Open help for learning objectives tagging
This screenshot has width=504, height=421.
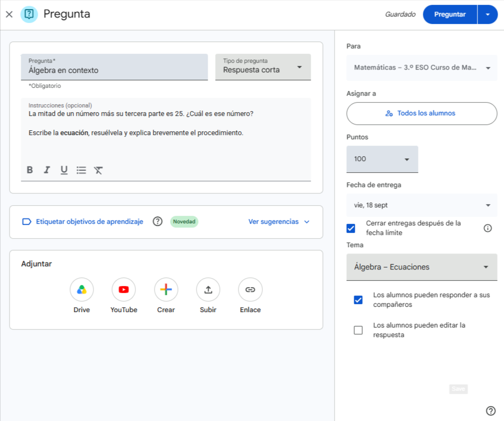click(158, 222)
